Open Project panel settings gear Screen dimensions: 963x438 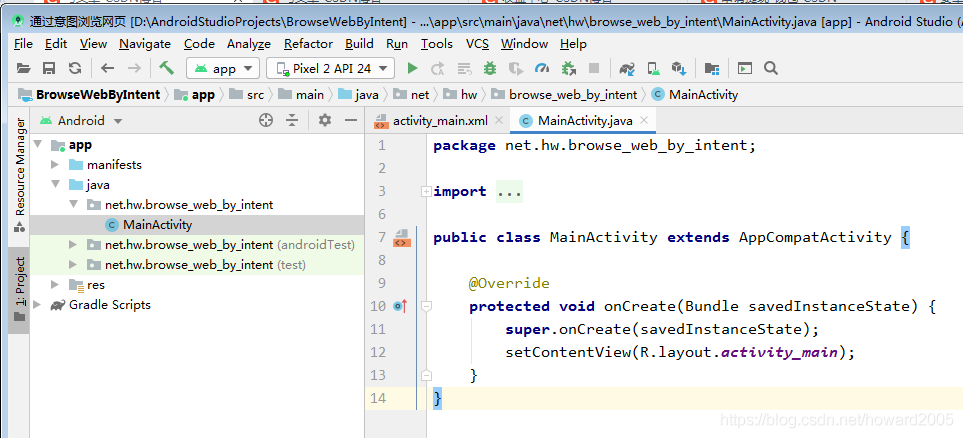coord(325,120)
